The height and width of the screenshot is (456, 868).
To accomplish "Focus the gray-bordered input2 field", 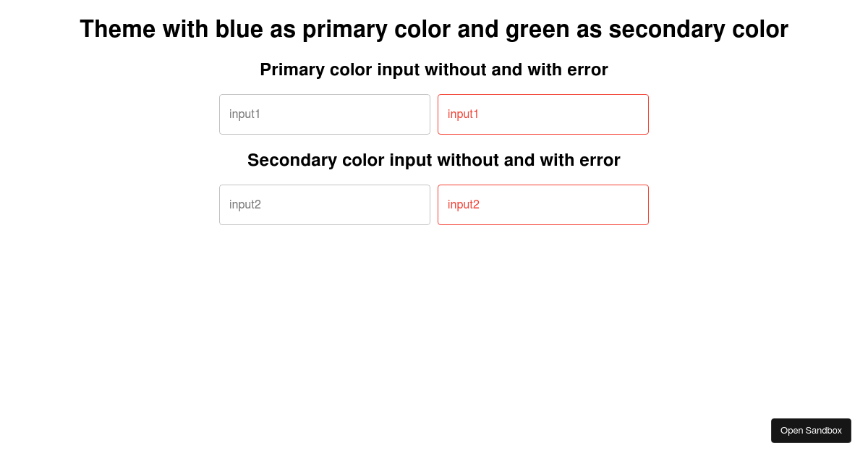I will [325, 205].
